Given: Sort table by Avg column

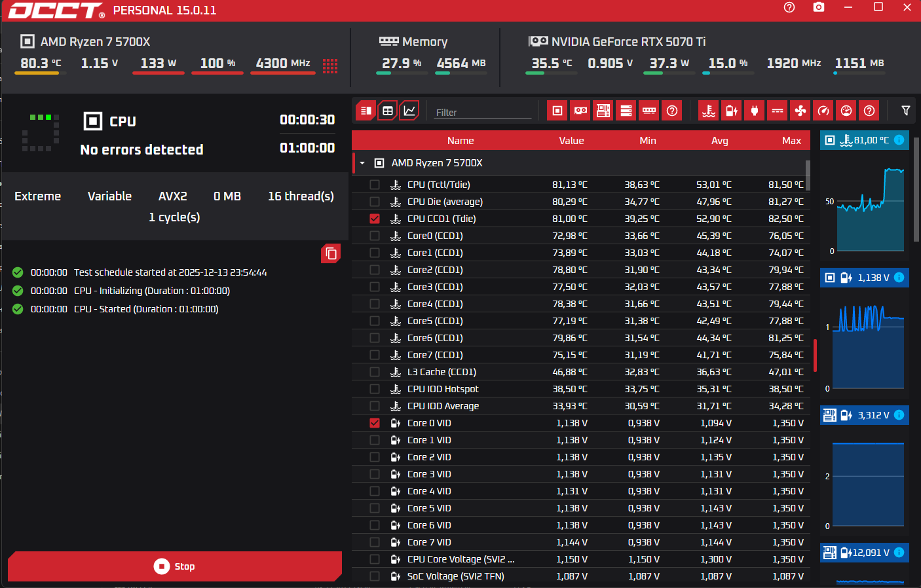Looking at the screenshot, I should pyautogui.click(x=719, y=141).
